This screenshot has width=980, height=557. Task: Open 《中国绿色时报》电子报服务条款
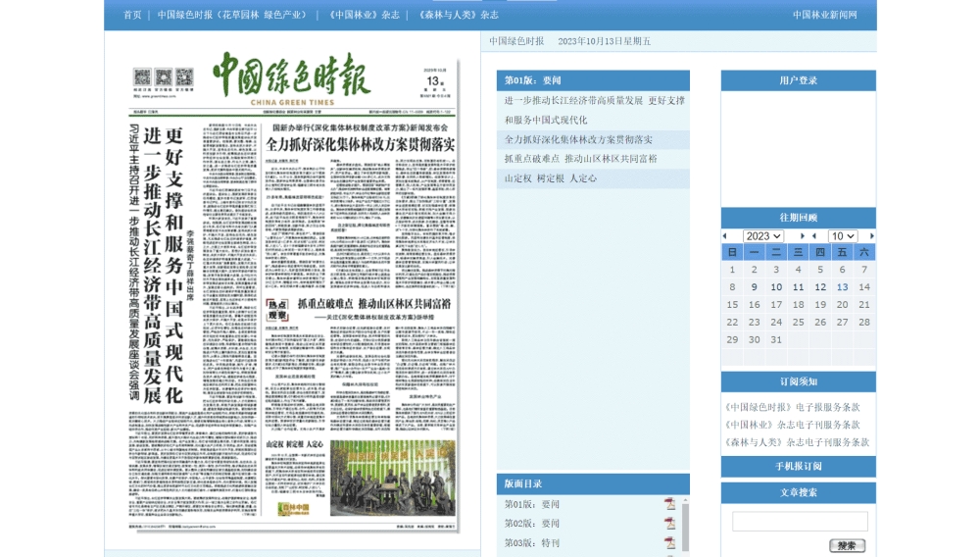coord(792,407)
